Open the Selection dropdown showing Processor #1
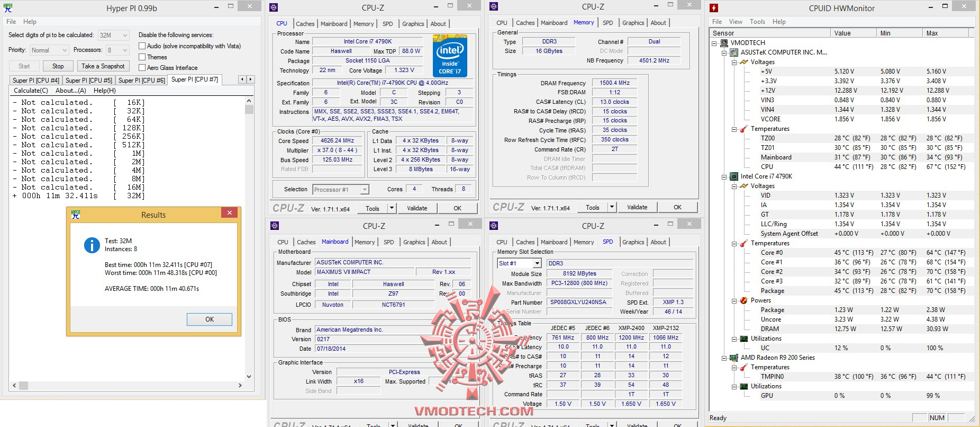Viewport: 980px width, 427px height. pyautogui.click(x=341, y=190)
